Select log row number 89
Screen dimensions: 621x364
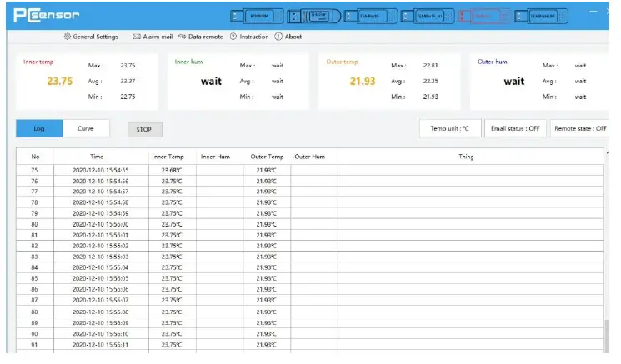(x=34, y=323)
